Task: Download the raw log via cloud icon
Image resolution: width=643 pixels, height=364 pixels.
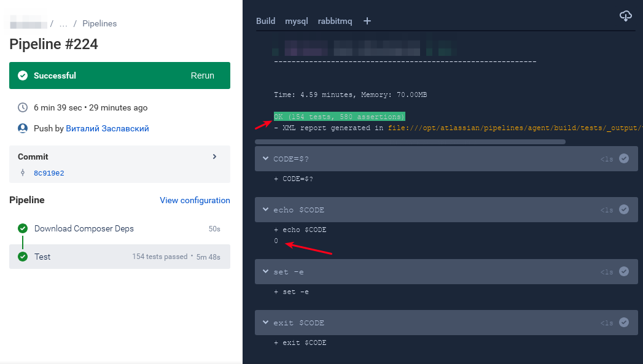Action: [625, 16]
